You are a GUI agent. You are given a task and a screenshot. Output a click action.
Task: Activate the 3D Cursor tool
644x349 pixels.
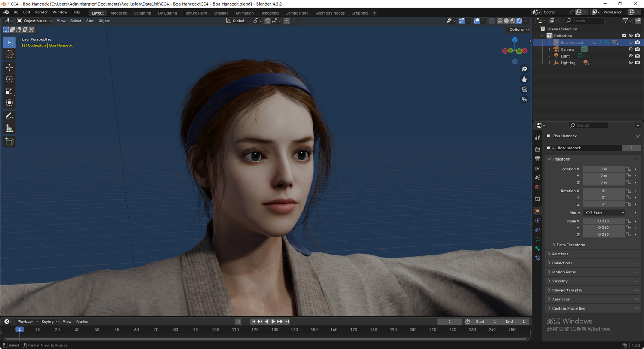point(9,54)
